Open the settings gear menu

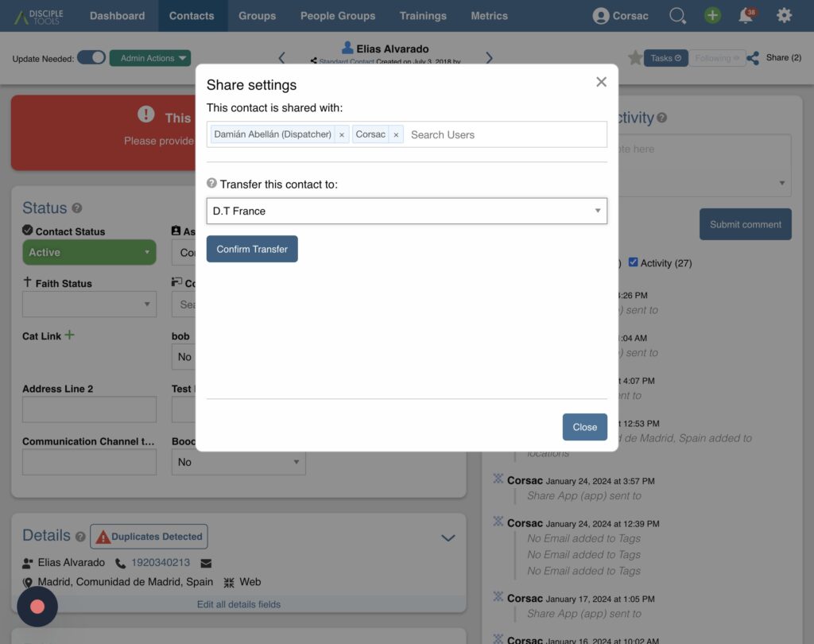pos(784,16)
